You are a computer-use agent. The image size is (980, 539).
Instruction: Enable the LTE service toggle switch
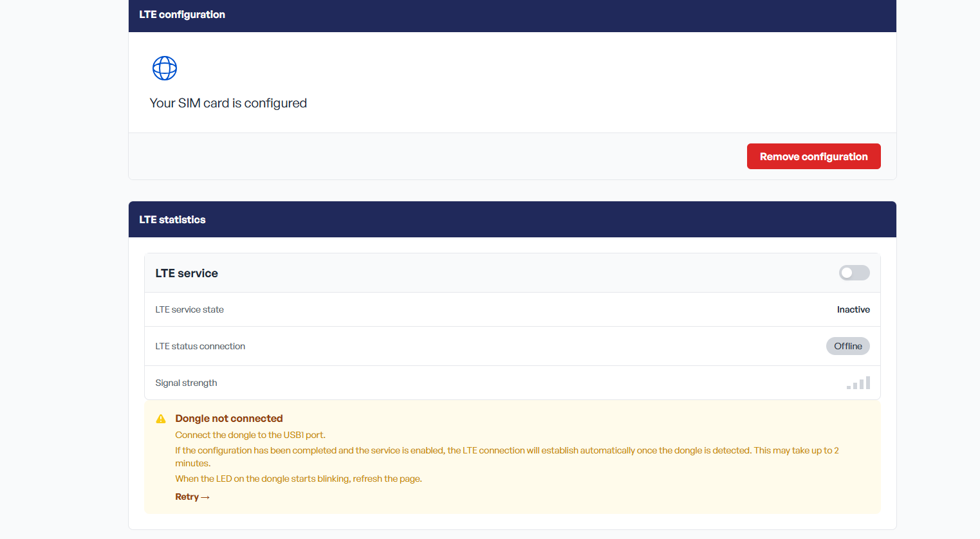854,273
